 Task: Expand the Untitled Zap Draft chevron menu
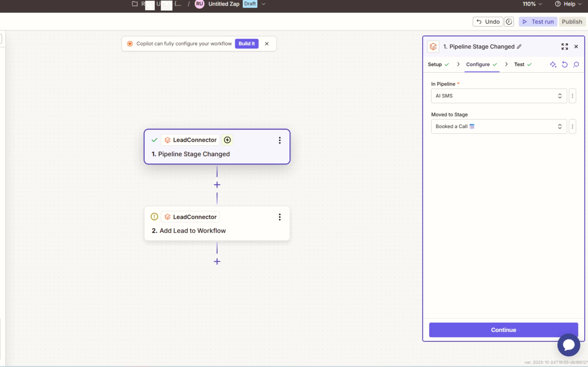coord(263,4)
